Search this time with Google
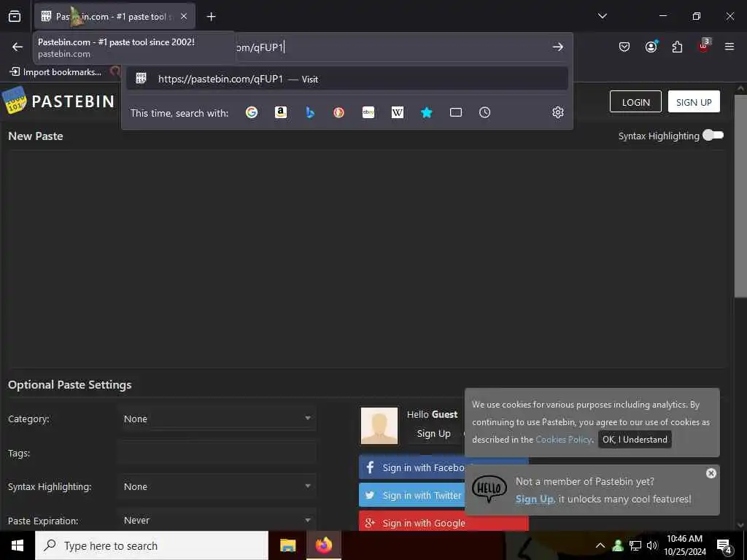The height and width of the screenshot is (560, 747). click(x=252, y=112)
